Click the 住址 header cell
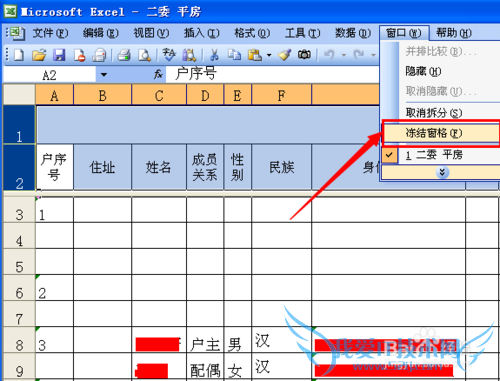Image resolution: width=500 pixels, height=381 pixels. (102, 167)
